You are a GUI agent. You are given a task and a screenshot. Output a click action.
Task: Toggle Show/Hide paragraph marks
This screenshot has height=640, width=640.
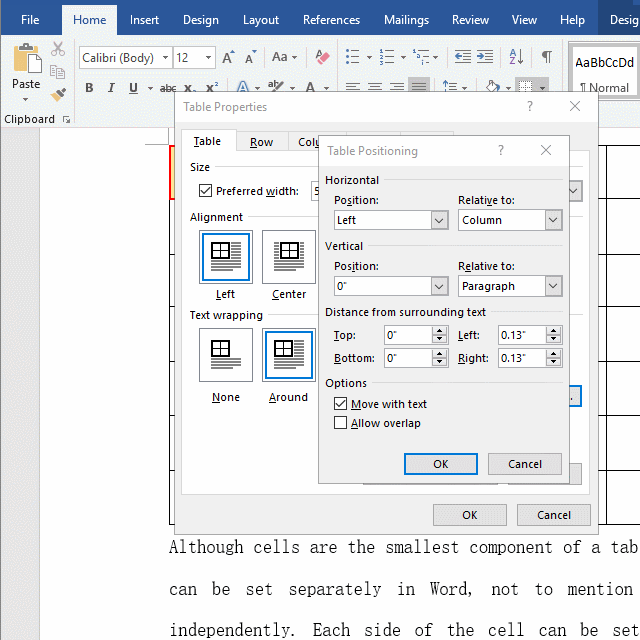tap(547, 57)
